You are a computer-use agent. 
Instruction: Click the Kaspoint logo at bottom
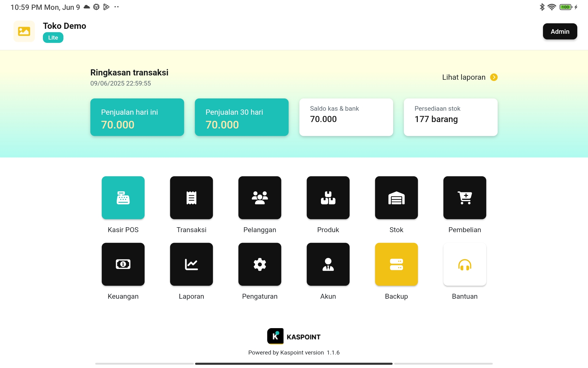[275, 336]
